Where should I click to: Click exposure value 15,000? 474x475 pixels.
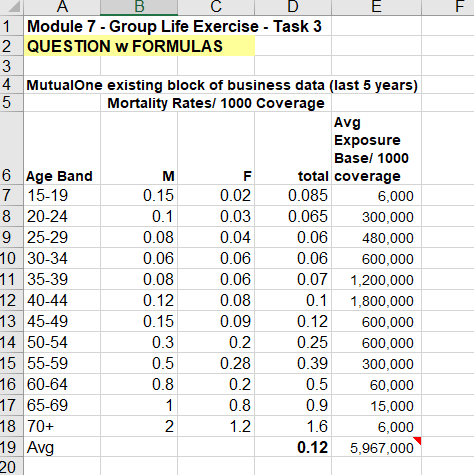376,405
